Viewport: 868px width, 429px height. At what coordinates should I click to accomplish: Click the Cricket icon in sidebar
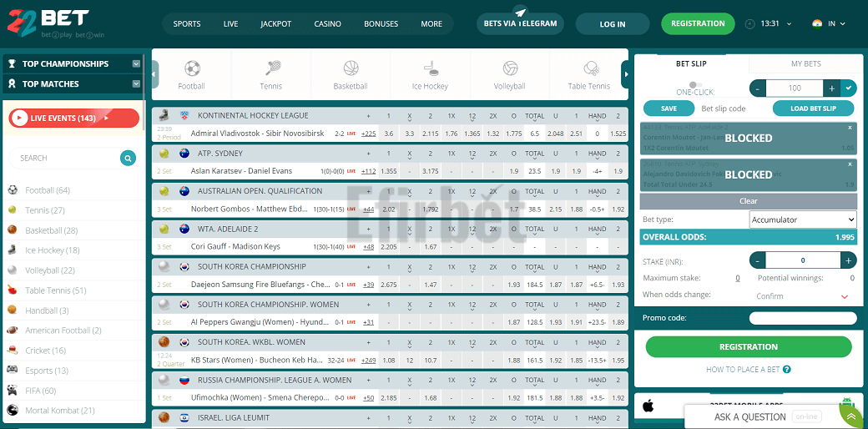pos(13,351)
